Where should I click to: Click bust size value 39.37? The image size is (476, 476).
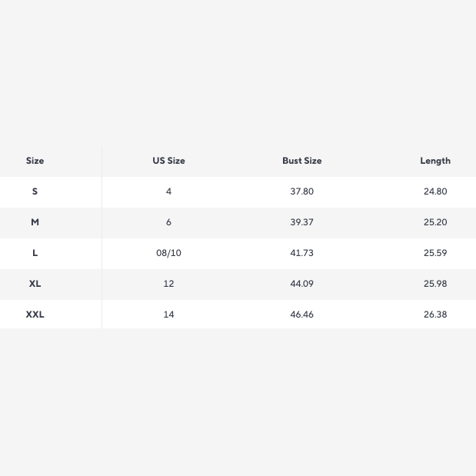point(301,222)
